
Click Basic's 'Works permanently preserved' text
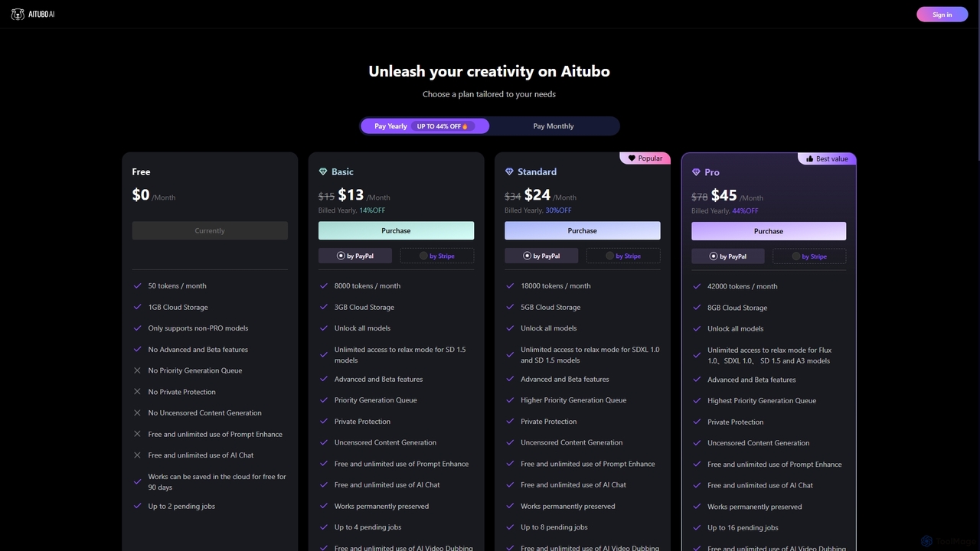point(381,507)
